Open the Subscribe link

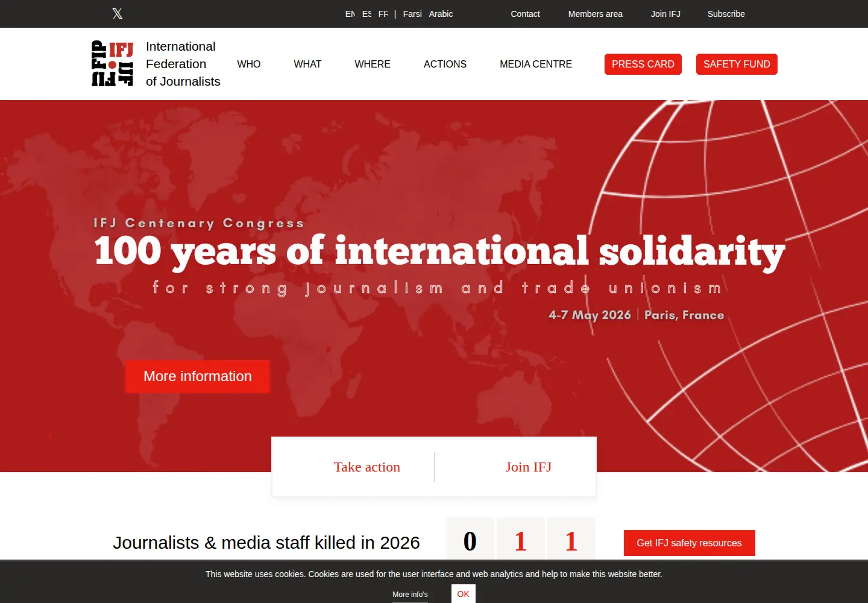726,14
